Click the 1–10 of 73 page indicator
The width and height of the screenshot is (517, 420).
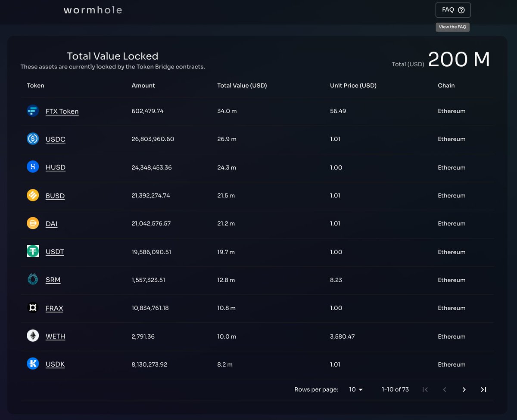coord(395,389)
